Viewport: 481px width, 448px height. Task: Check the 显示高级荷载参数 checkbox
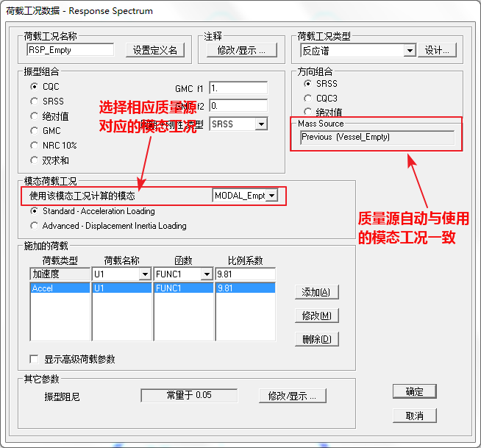coord(34,360)
